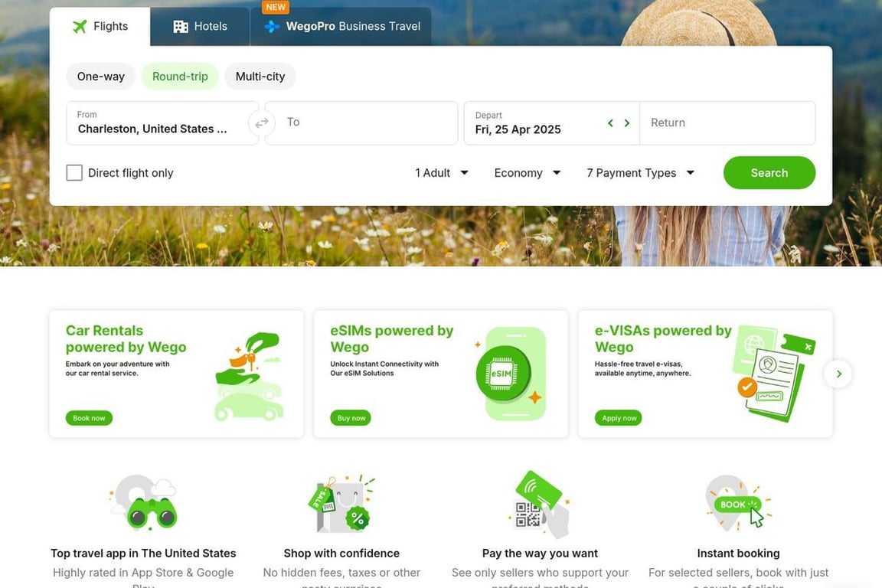Click the orange NEW badge
This screenshot has width=882, height=588.
276,8
